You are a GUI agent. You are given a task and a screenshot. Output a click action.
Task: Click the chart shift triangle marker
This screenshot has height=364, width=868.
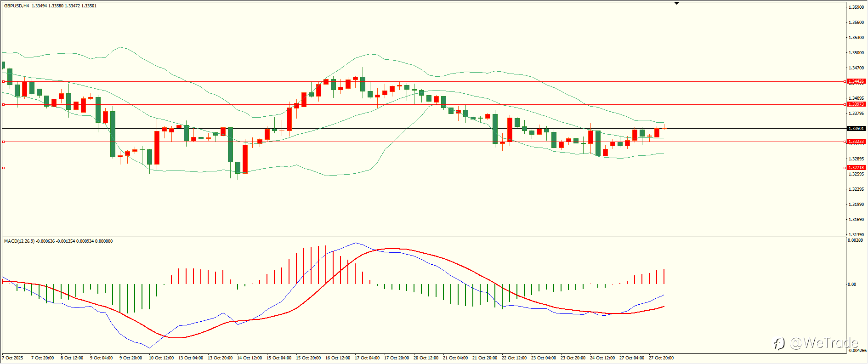pyautogui.click(x=676, y=3)
